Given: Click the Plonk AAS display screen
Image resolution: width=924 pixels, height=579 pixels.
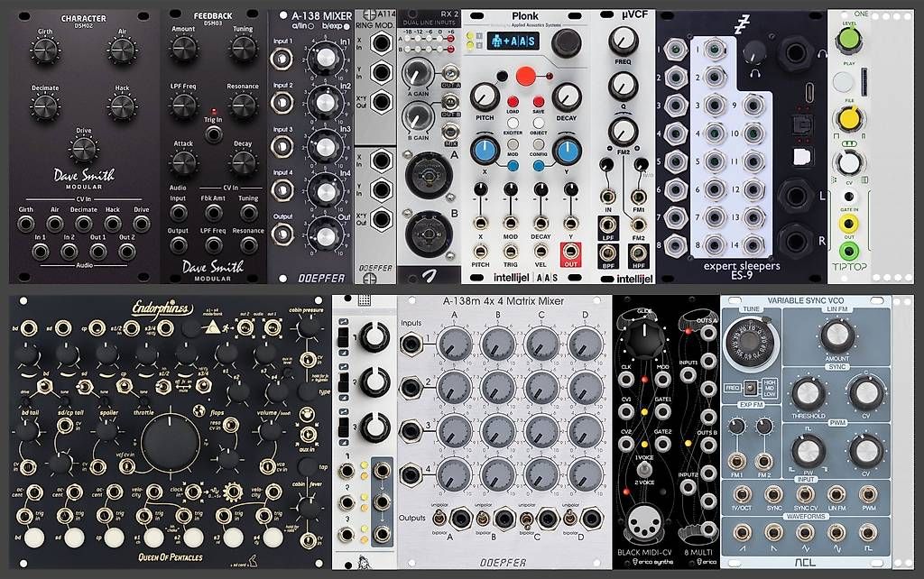Looking at the screenshot, I should [513, 41].
